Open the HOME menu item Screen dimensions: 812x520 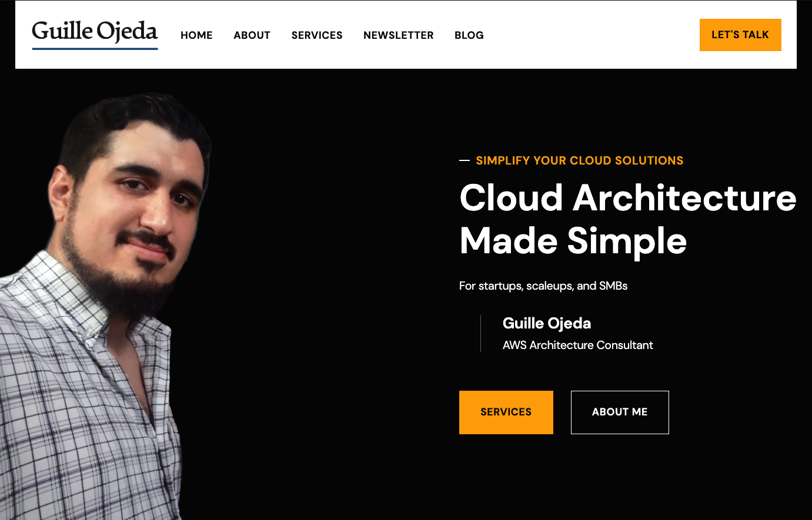click(x=196, y=35)
